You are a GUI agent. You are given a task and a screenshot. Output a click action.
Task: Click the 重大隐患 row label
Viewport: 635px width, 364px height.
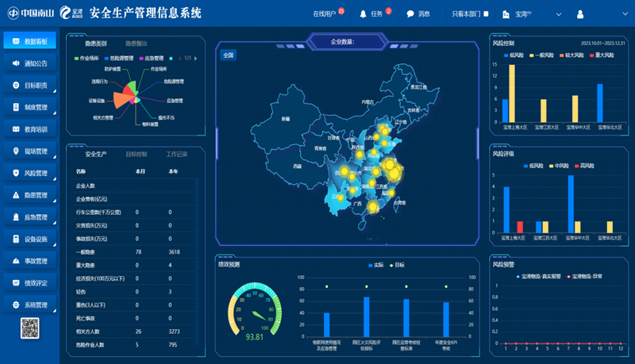[85, 266]
